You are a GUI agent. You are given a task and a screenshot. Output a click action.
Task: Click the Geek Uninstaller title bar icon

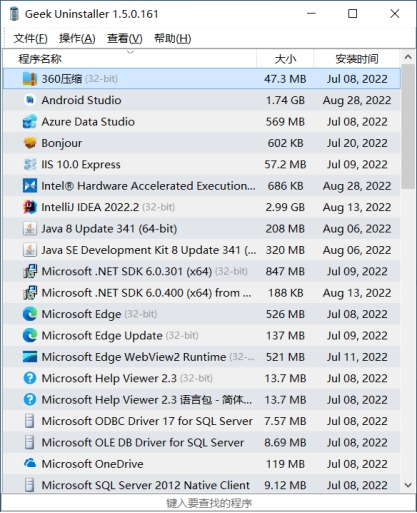click(x=14, y=14)
